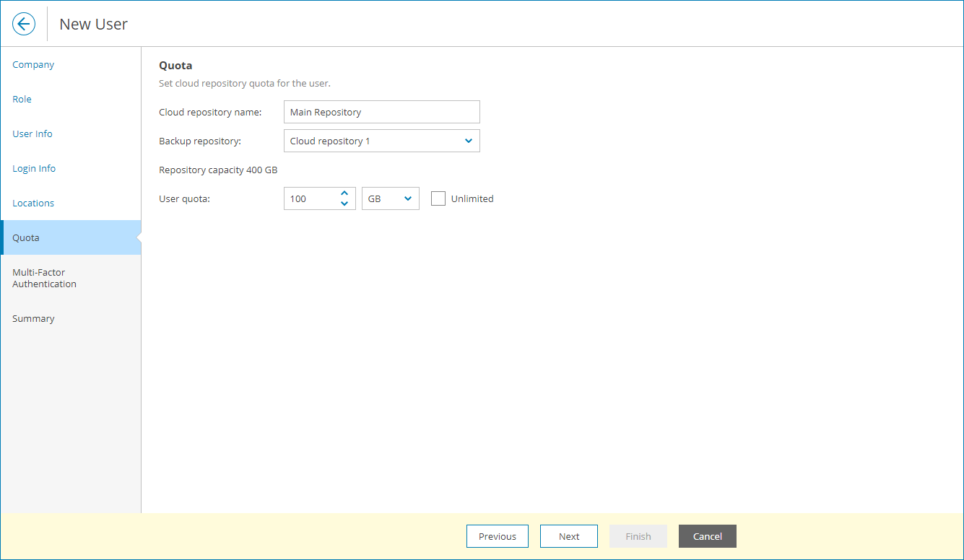964x560 pixels.
Task: Click the Next button
Action: click(568, 536)
